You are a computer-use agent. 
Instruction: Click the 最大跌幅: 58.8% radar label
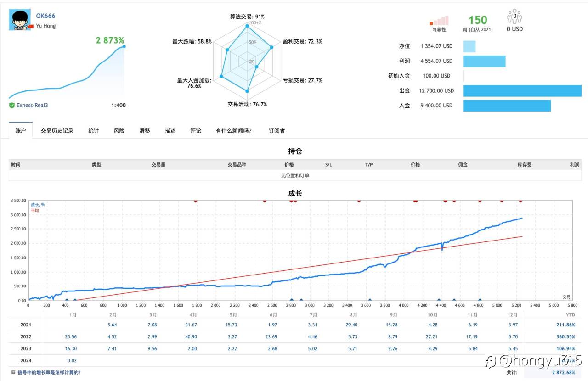(192, 41)
